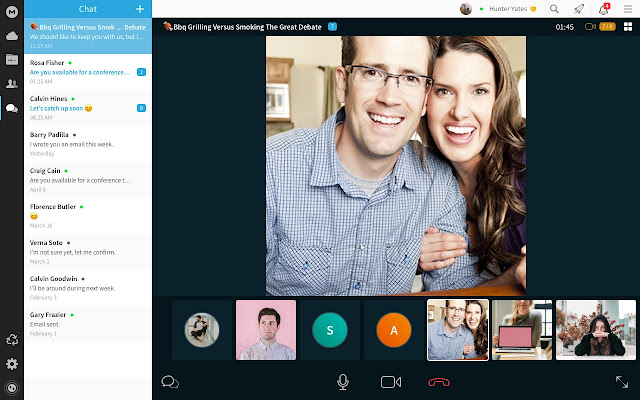Click the blue badge beside call title

[332, 27]
